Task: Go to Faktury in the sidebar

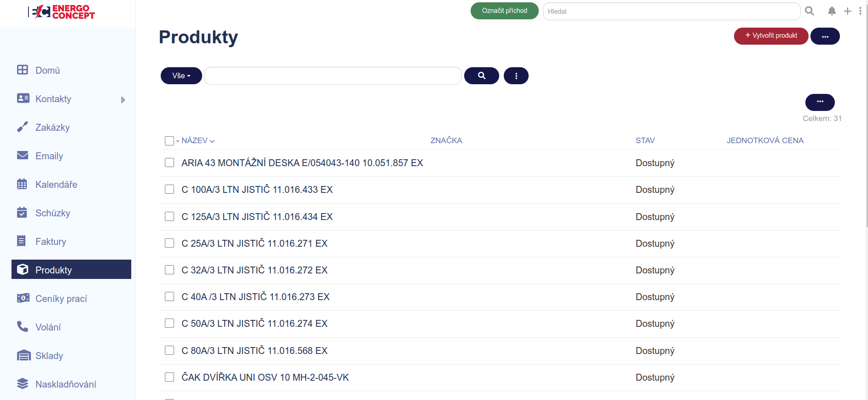Action: pos(51,242)
